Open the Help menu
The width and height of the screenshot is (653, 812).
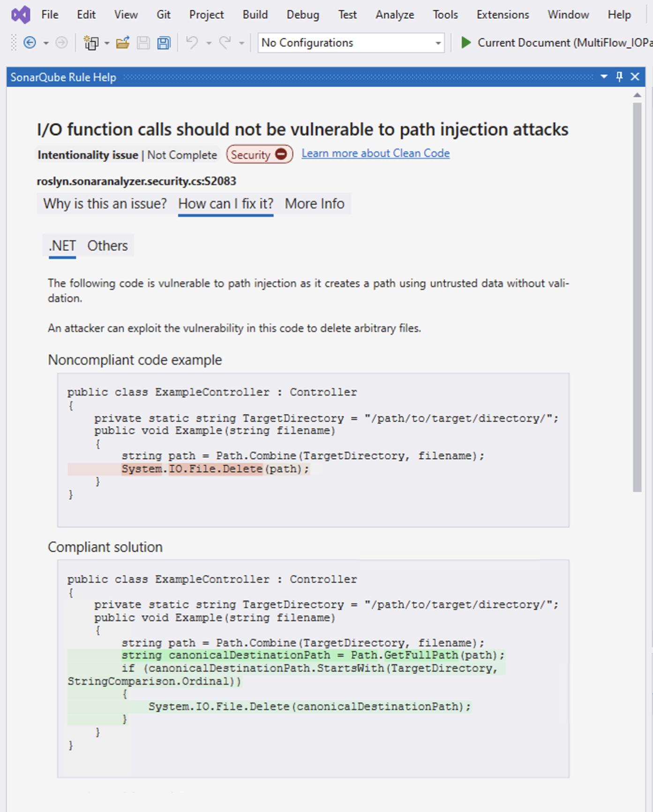[x=619, y=15]
